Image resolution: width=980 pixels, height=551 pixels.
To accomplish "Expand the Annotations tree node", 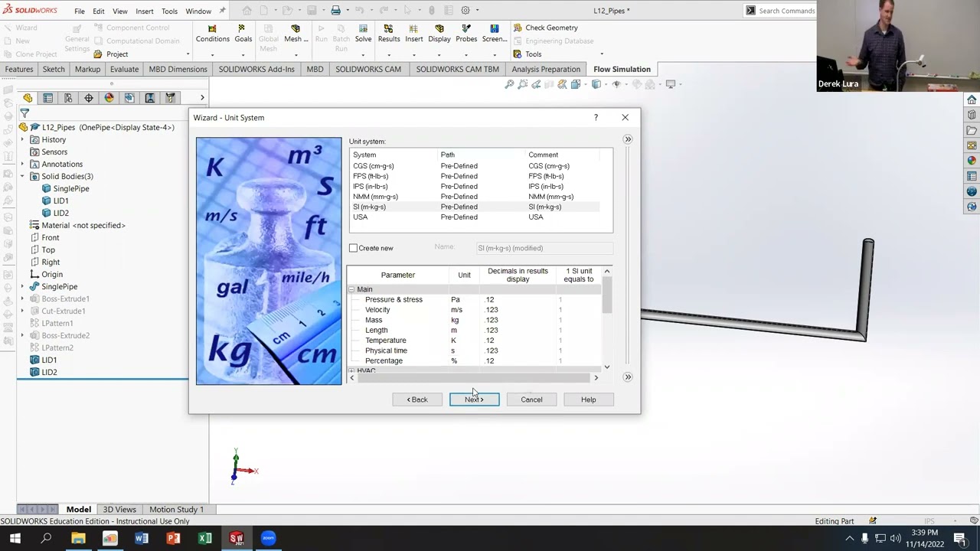I will [x=22, y=164].
